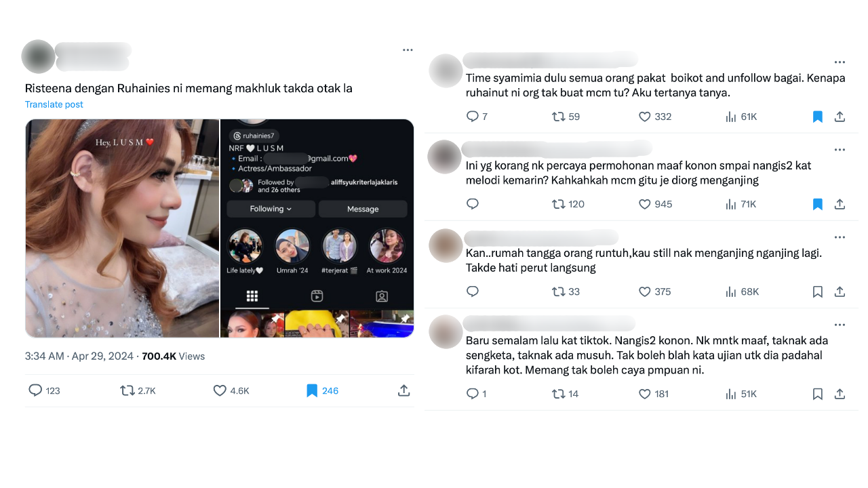
Task: Open the left photo of woman with red hair
Action: (122, 228)
